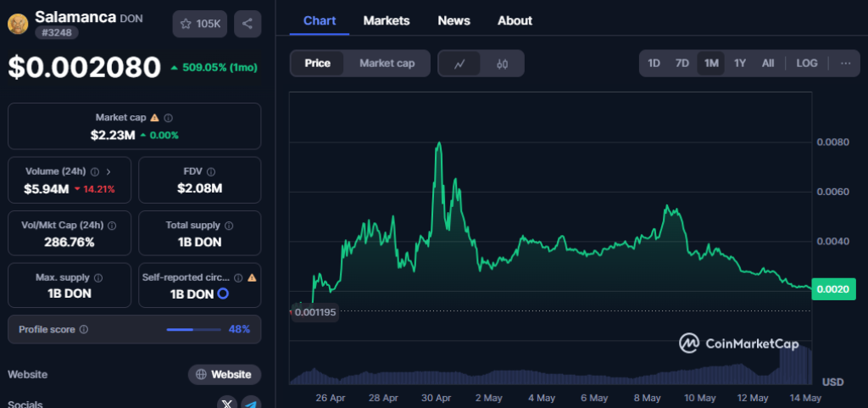Open the Website button
868x408 pixels.
point(224,375)
